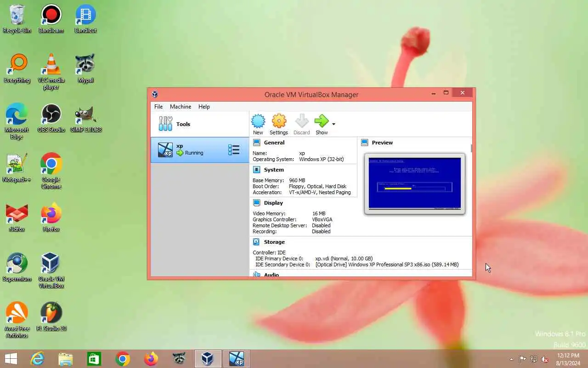Image resolution: width=588 pixels, height=368 pixels.
Task: Switch to xp VM window in taskbar
Action: 237,359
